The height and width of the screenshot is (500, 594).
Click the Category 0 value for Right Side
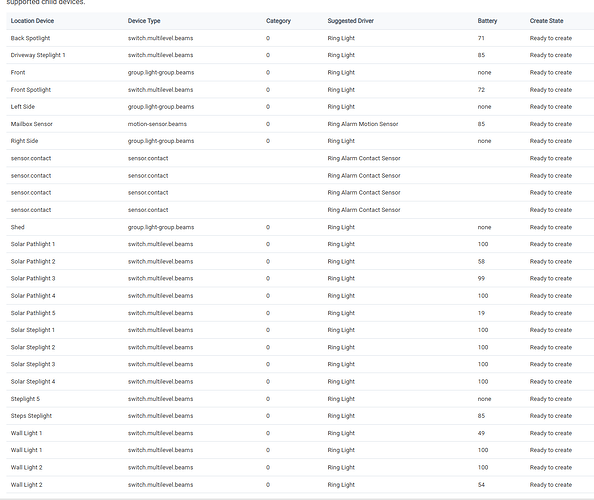coord(268,141)
